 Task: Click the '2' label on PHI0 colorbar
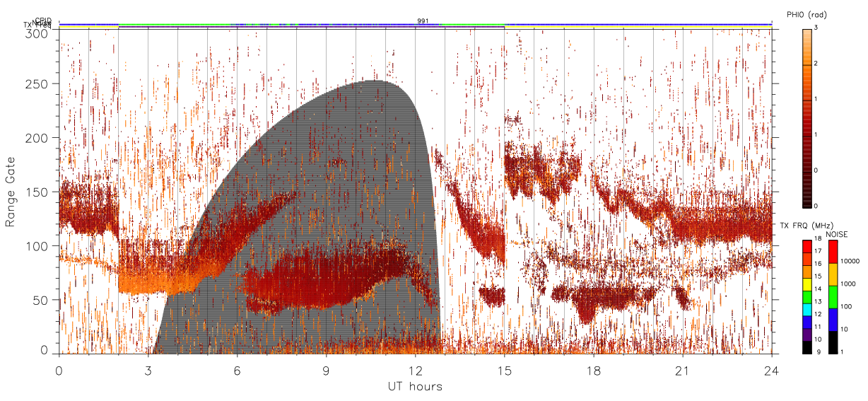tap(816, 64)
